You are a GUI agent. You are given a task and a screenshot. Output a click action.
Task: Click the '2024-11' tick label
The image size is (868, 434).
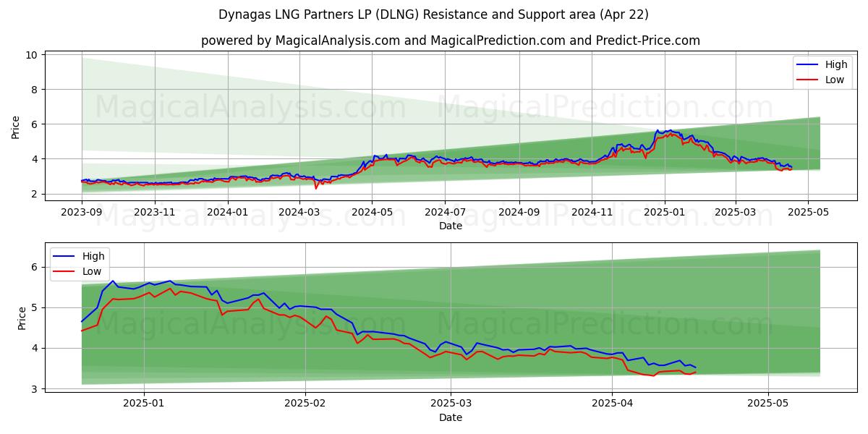592,212
